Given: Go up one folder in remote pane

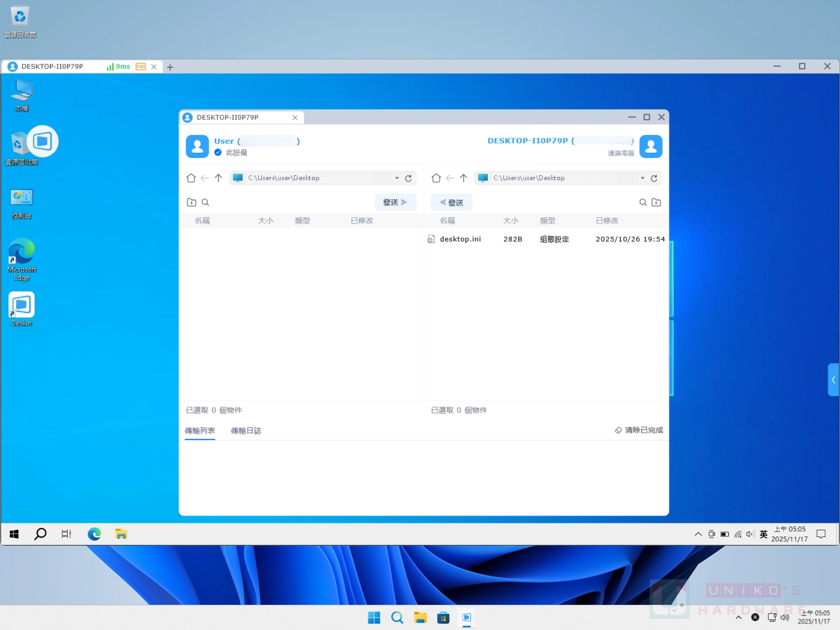Looking at the screenshot, I should [x=464, y=178].
